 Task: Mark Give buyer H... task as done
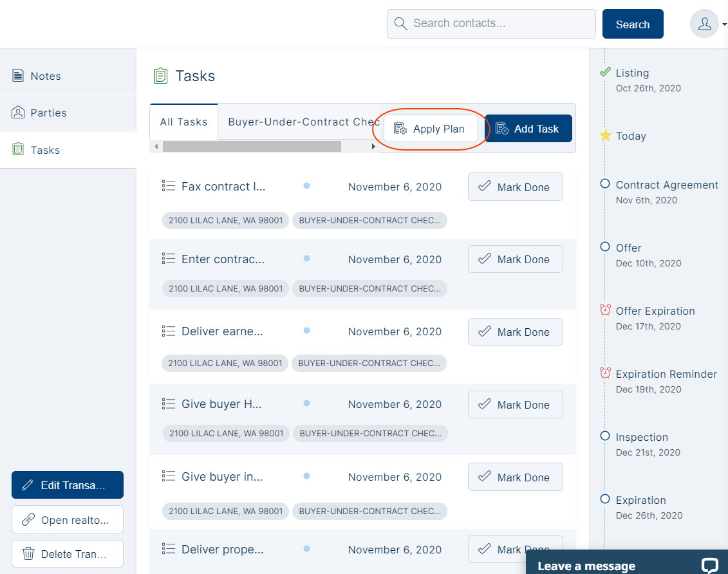pyautogui.click(x=516, y=405)
